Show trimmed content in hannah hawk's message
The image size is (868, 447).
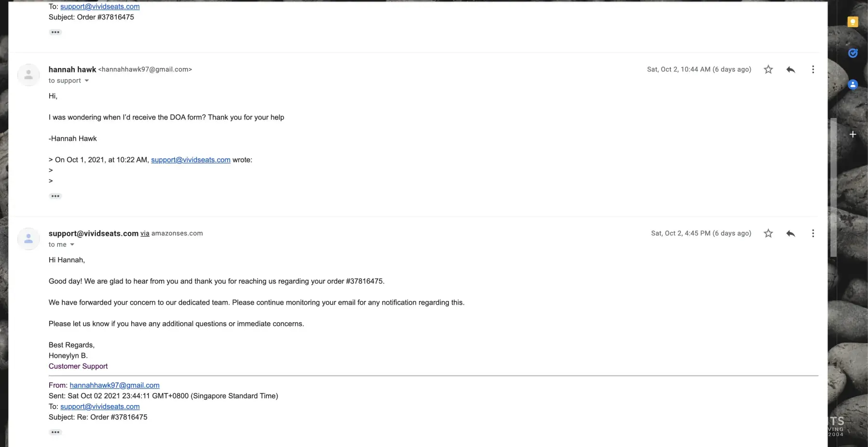[55, 196]
